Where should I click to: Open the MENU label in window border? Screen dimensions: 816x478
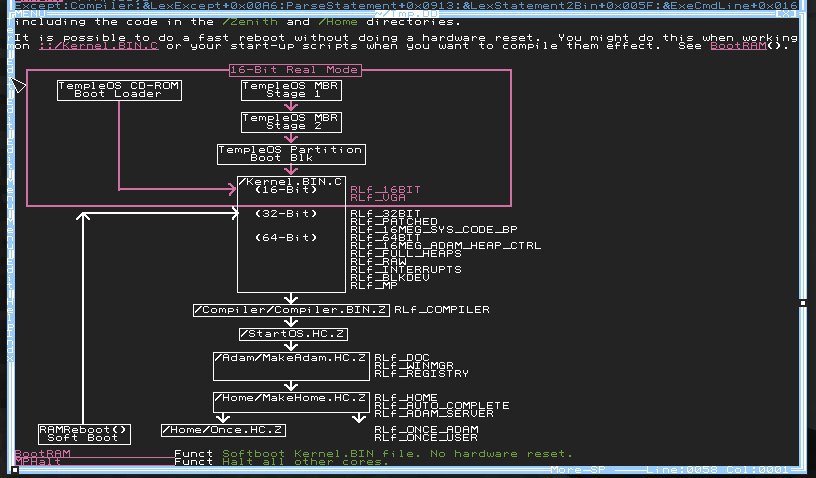(30, 14)
